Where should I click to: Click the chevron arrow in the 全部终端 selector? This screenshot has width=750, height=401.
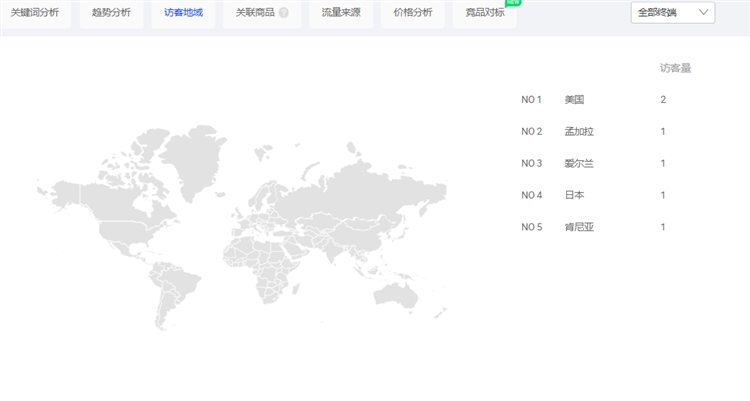click(x=704, y=12)
